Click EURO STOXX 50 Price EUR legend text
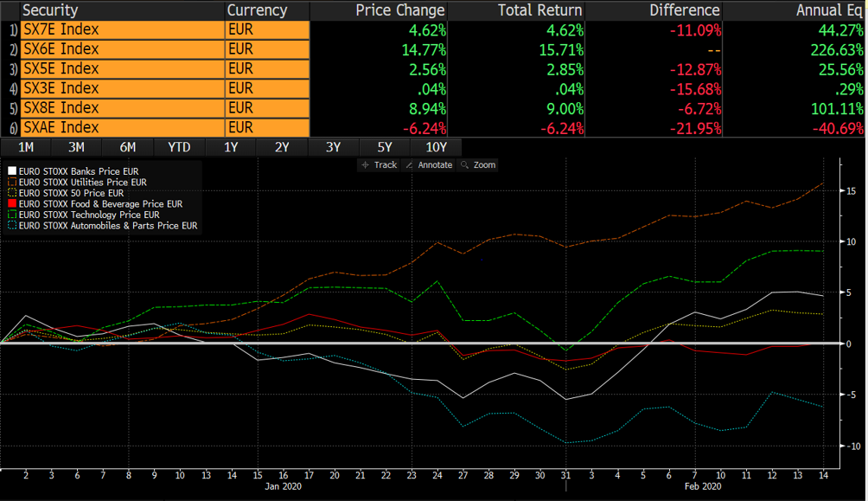 [x=72, y=193]
